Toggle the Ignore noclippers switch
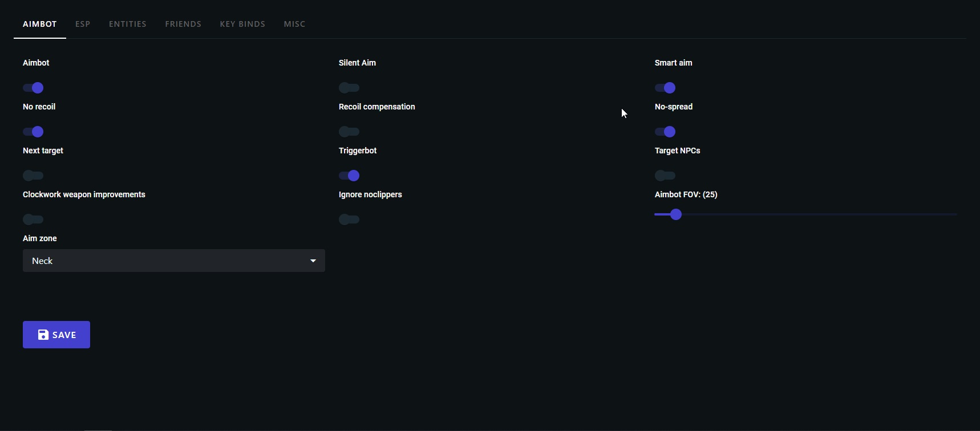This screenshot has height=431, width=980. pyautogui.click(x=349, y=219)
